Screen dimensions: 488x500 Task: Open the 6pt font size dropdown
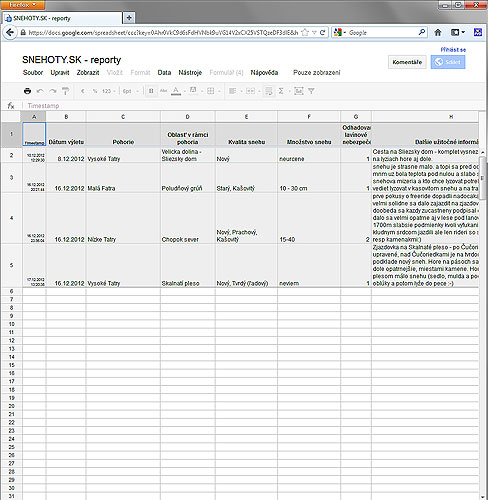click(x=130, y=91)
